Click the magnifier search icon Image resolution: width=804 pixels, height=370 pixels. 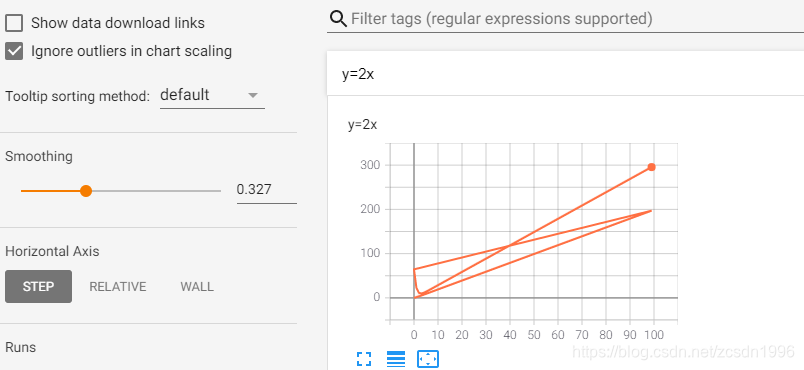(x=338, y=19)
